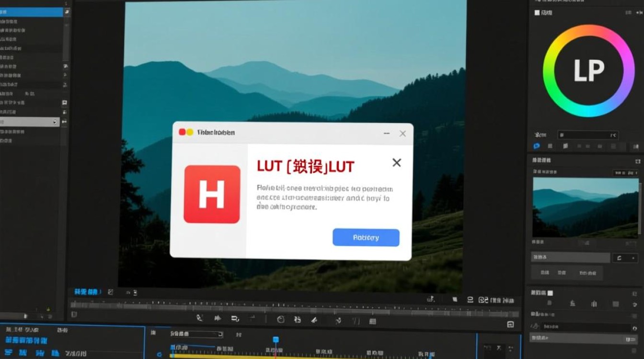
Task: Click the blue comment bubble icon in the right panel
Action: pos(537,146)
